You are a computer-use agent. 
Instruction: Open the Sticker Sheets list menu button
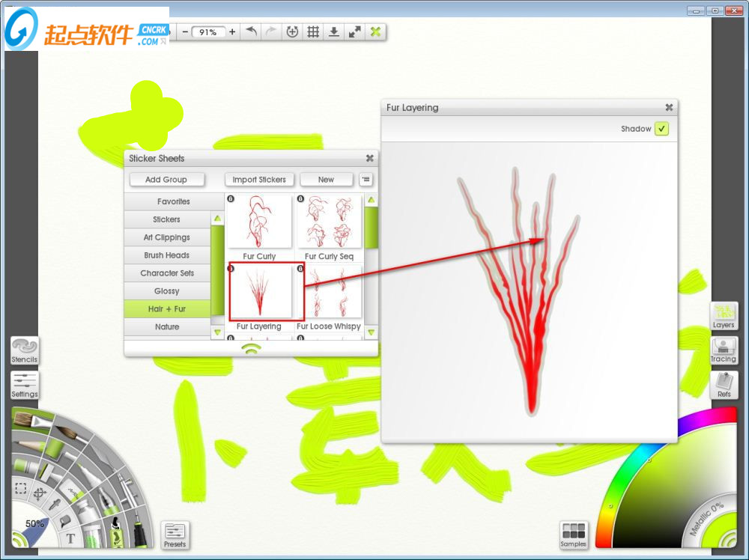pyautogui.click(x=366, y=180)
